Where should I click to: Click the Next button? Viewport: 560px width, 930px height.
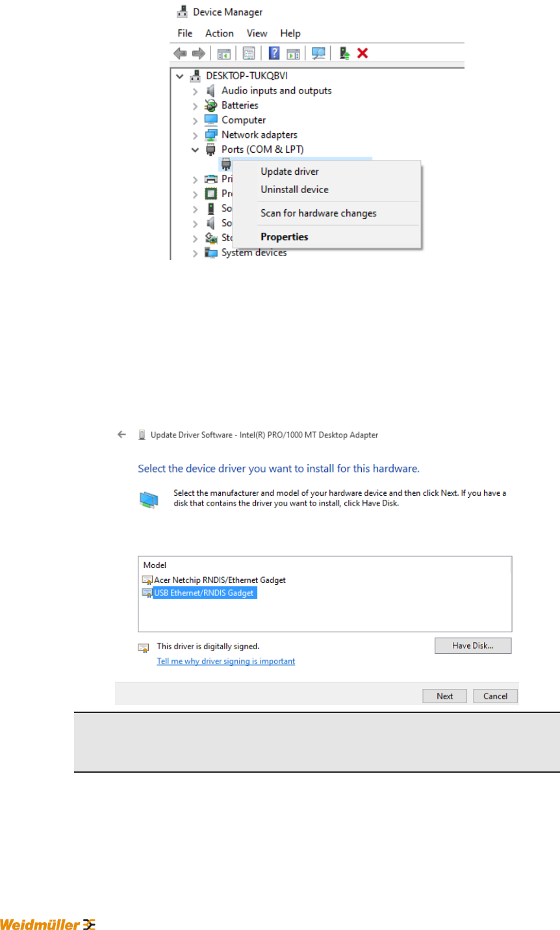tap(445, 696)
